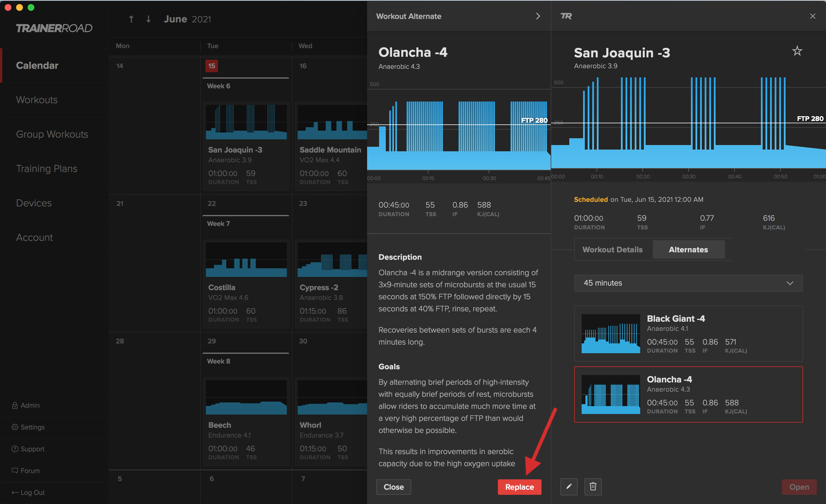Image resolution: width=826 pixels, height=504 pixels.
Task: Click the Open button
Action: click(x=799, y=487)
